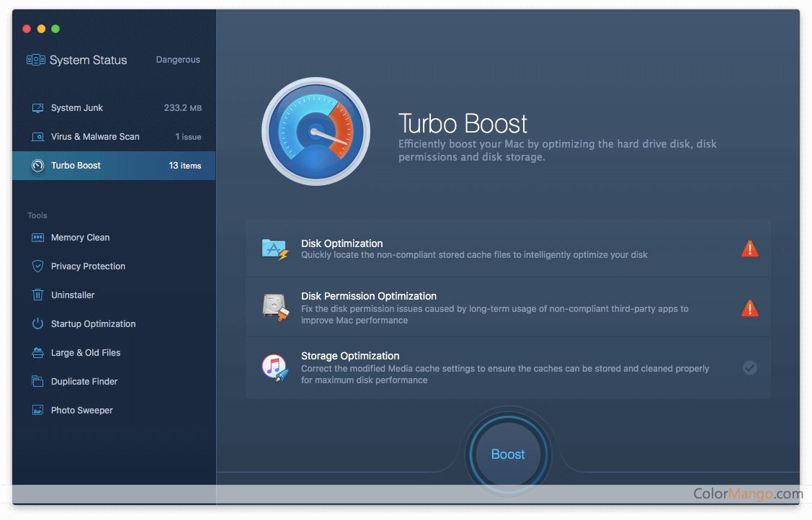The image size is (812, 520).
Task: Select Turbo Boost in the sidebar
Action: coord(76,166)
